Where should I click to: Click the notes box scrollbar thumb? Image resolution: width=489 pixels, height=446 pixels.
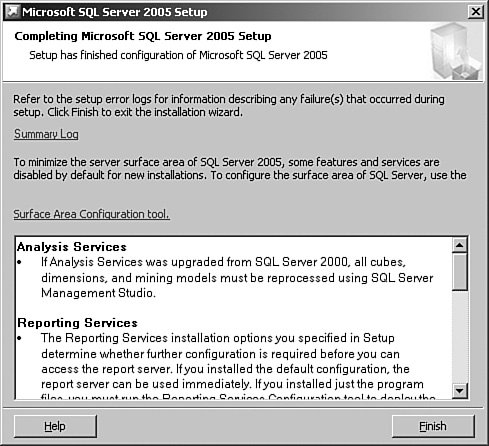(460, 272)
